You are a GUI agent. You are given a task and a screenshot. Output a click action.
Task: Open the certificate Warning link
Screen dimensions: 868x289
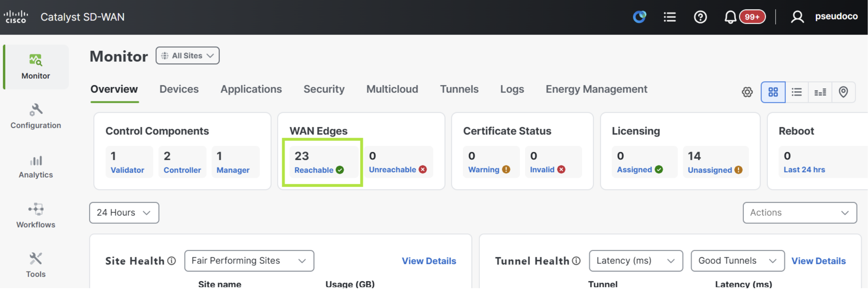tap(484, 170)
